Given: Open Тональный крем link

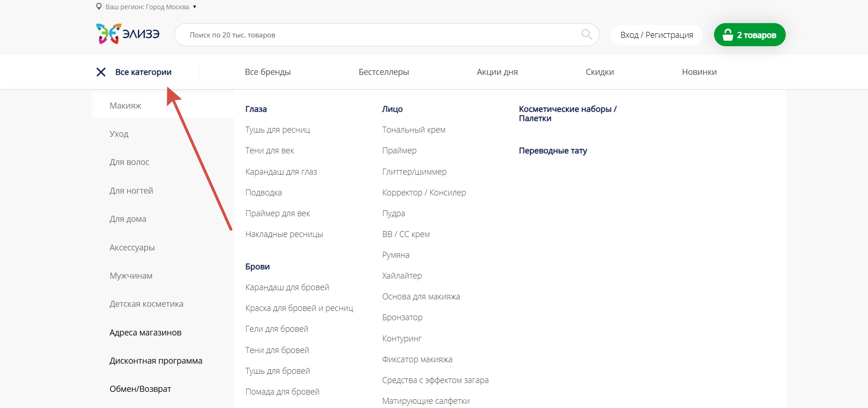Looking at the screenshot, I should (x=414, y=130).
